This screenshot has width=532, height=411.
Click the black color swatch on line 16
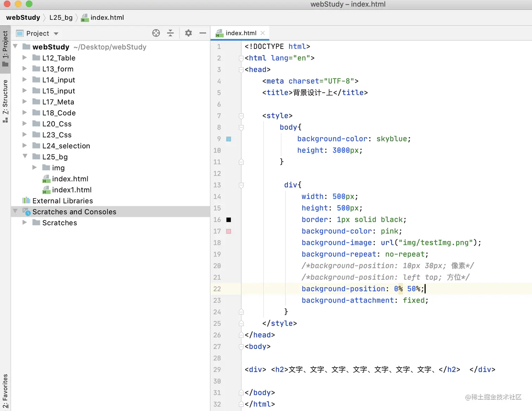tap(229, 220)
